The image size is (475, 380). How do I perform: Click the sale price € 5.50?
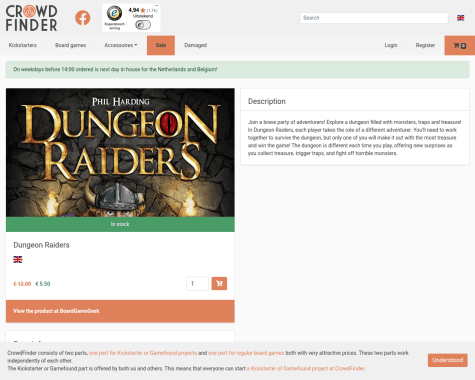pos(43,284)
